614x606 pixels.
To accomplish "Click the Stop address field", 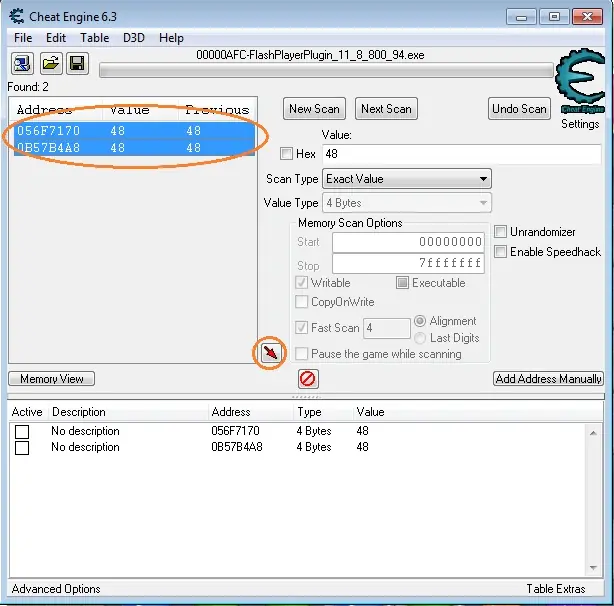I will tap(408, 263).
